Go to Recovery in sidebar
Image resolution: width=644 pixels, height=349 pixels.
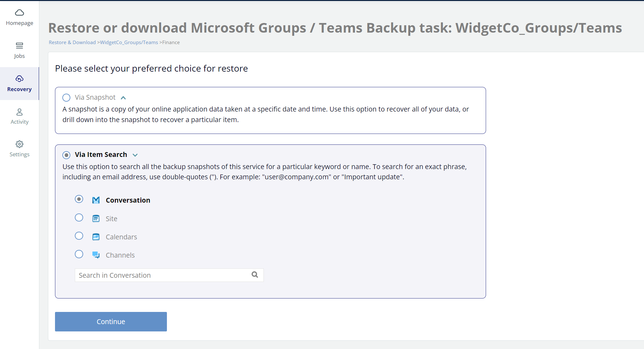pyautogui.click(x=20, y=84)
